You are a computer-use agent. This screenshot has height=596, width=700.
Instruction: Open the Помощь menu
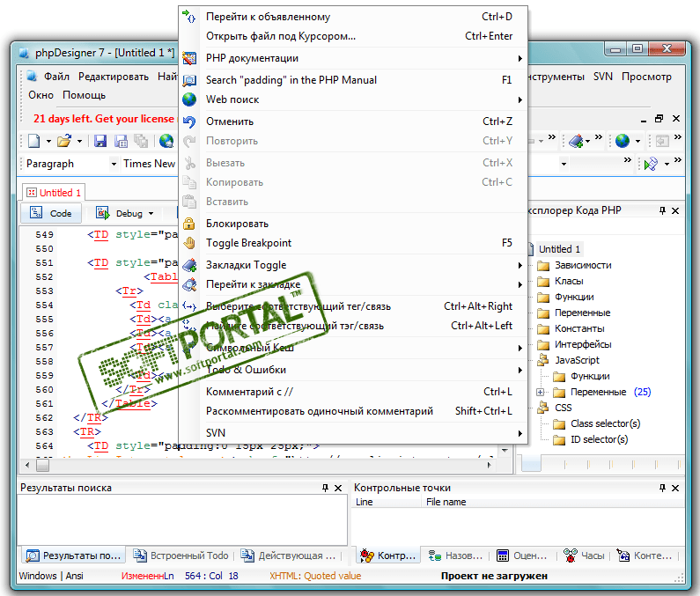(x=84, y=95)
